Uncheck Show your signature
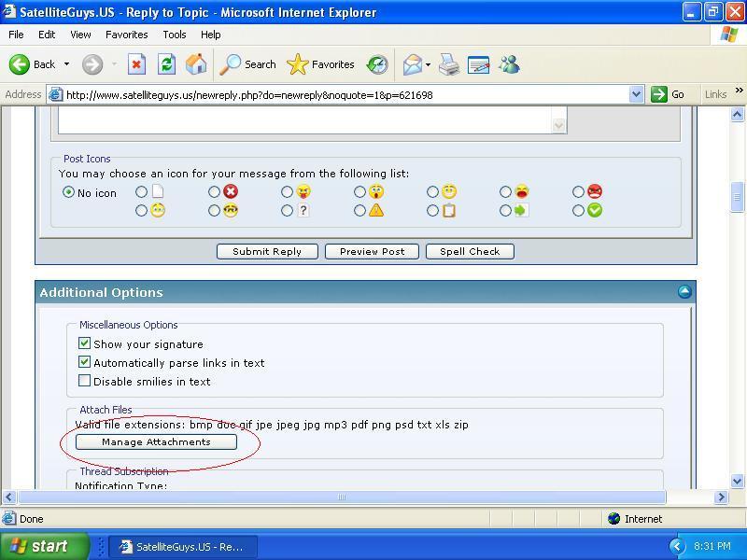This screenshot has height=560, width=747. pos(84,343)
